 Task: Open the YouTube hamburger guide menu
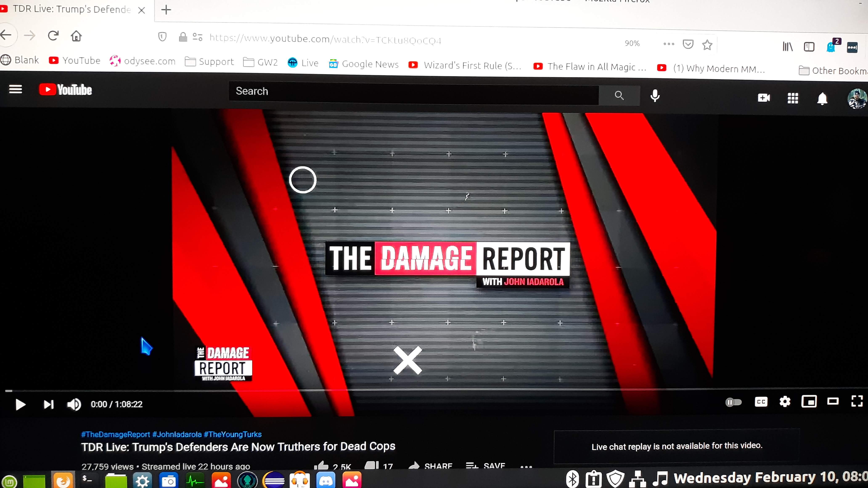pyautogui.click(x=16, y=89)
